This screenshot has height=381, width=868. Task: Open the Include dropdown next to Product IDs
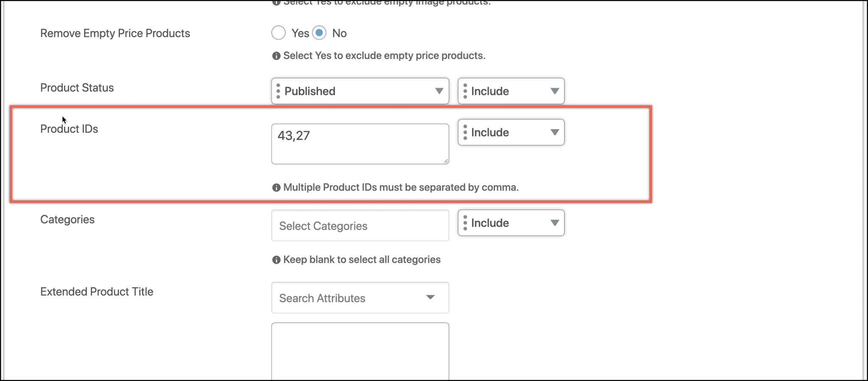point(511,132)
